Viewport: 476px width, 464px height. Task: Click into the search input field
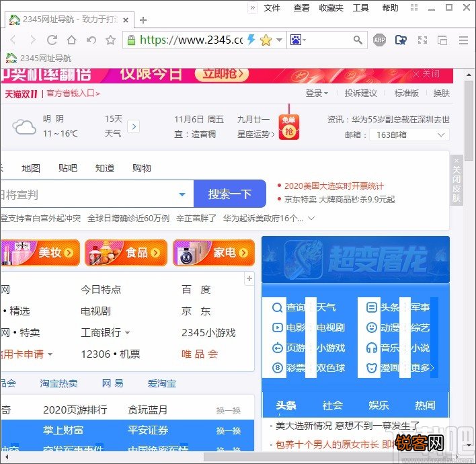(88, 194)
